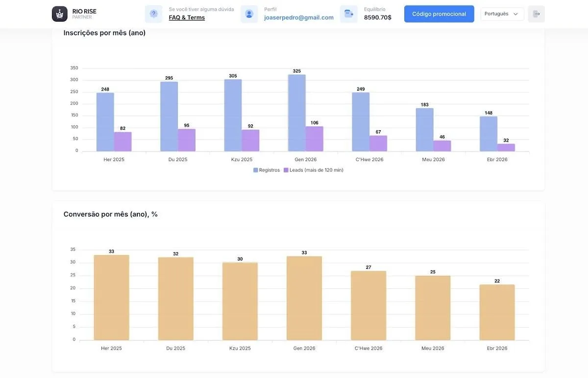Click the Registros bar for Ebr 2026
Image resolution: width=588 pixels, height=378 pixels.
(x=489, y=134)
